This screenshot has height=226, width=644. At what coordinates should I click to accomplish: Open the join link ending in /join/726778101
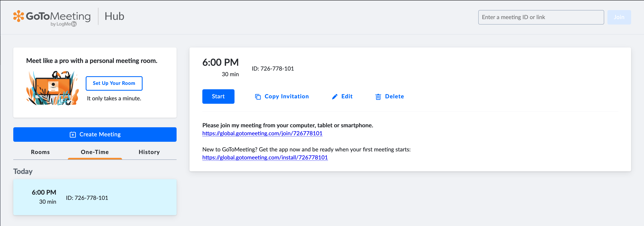[x=262, y=133]
